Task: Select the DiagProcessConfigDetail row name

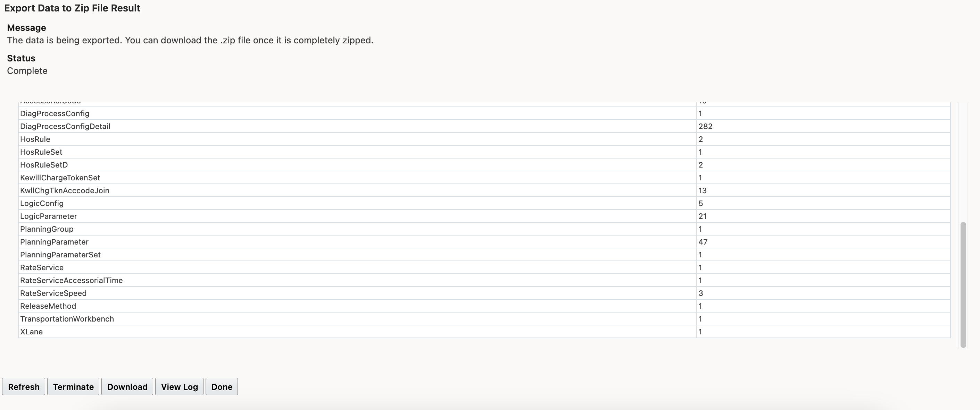Action: tap(65, 126)
